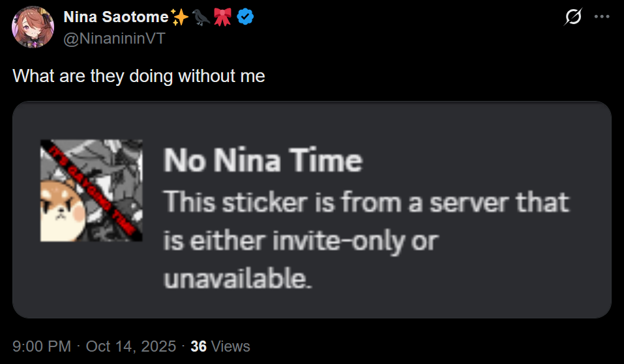This screenshot has height=364, width=624.
Task: Click the blue verified checkmark badge
Action: click(245, 18)
